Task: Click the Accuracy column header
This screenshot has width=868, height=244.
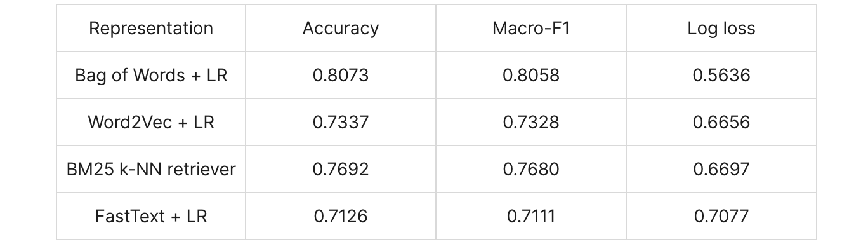Action: (x=341, y=29)
